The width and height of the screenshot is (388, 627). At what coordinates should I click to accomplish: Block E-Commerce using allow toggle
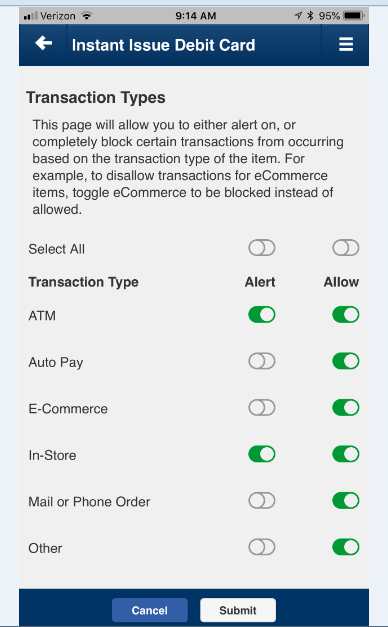click(x=346, y=408)
